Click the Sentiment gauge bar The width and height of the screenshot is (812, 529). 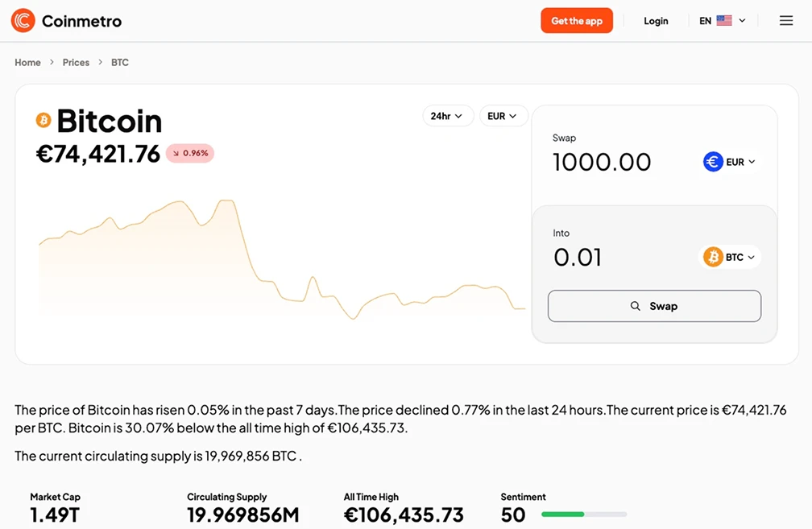(583, 514)
